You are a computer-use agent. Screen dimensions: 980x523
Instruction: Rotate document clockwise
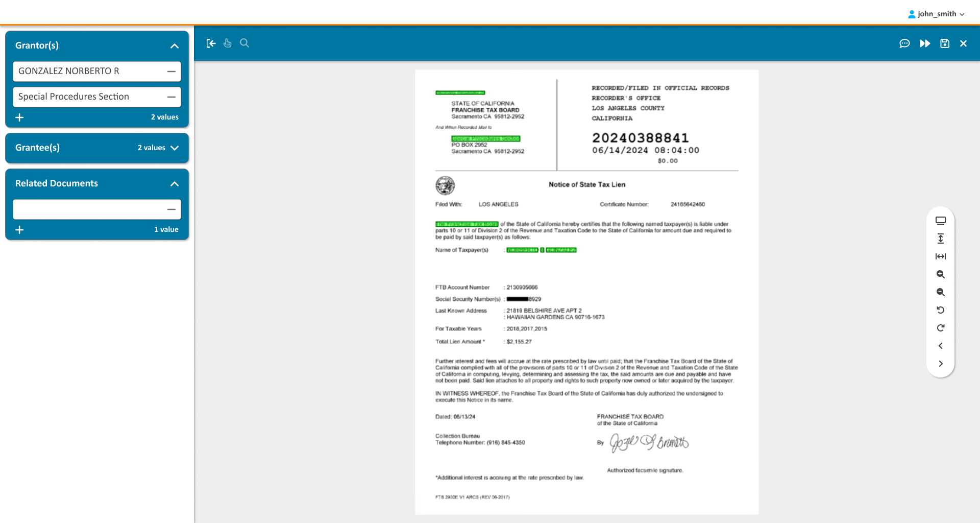941,328
